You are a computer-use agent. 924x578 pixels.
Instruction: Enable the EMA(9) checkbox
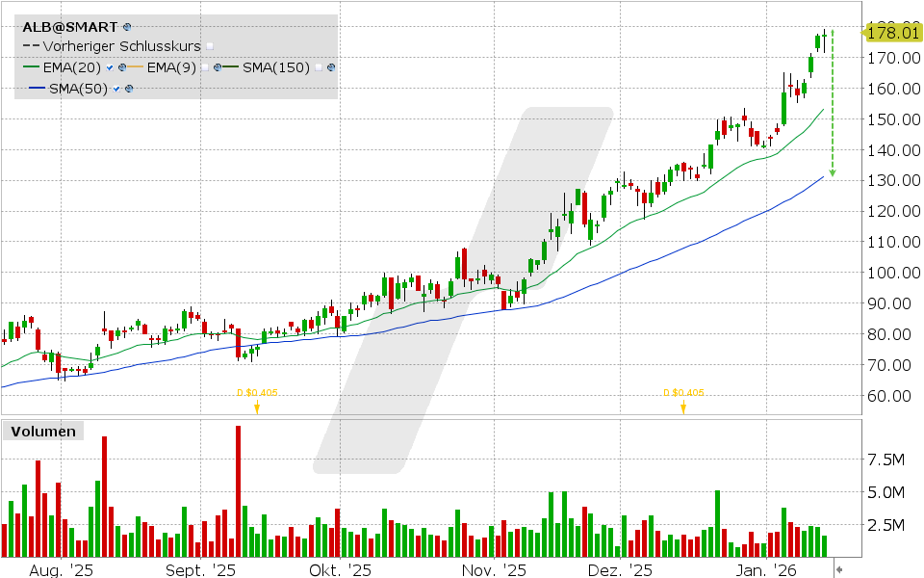coord(206,67)
